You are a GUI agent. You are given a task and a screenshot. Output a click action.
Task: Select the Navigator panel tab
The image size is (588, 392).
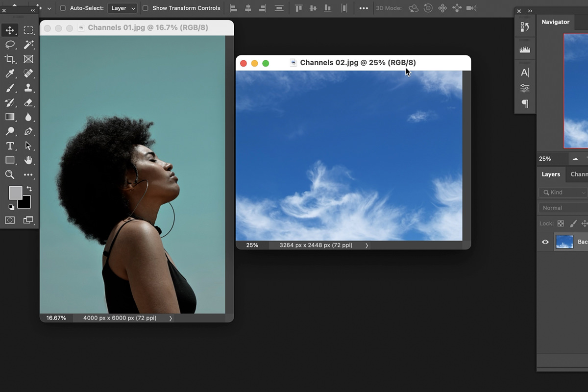pyautogui.click(x=555, y=22)
